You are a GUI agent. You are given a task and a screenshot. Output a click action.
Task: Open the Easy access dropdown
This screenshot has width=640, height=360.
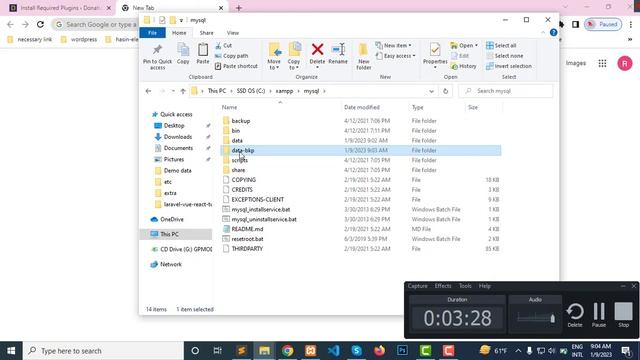[395, 56]
